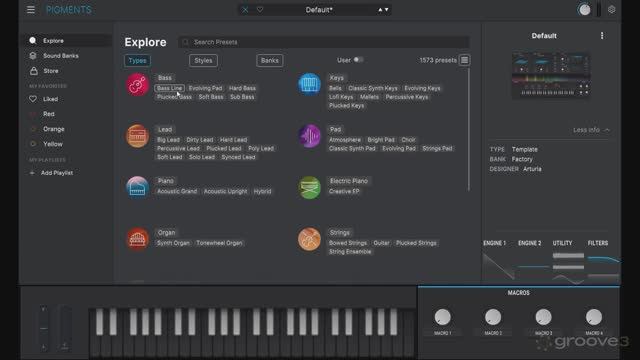This screenshot has height=360, width=640.
Task: Select the Electric Piano category icon
Action: [x=309, y=187]
